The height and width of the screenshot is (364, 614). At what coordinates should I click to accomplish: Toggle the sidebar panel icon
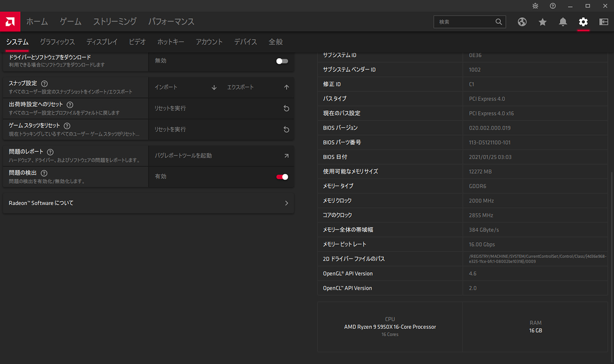pyautogui.click(x=603, y=22)
